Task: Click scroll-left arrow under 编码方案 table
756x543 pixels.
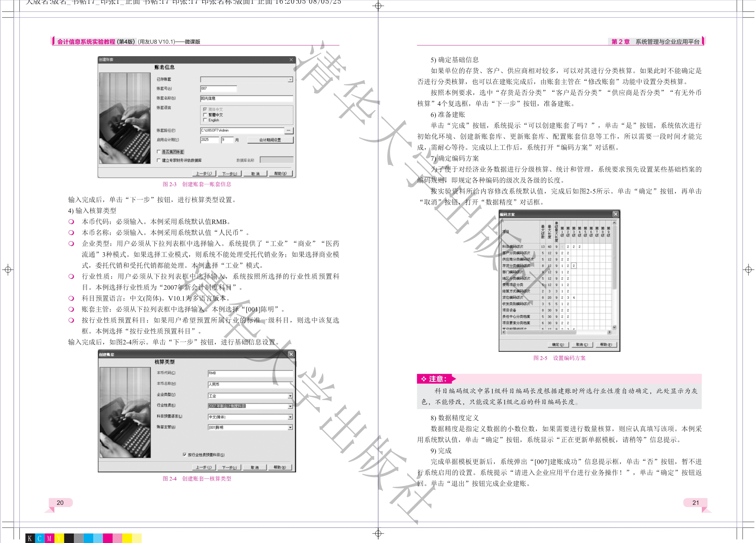Action: click(504, 332)
